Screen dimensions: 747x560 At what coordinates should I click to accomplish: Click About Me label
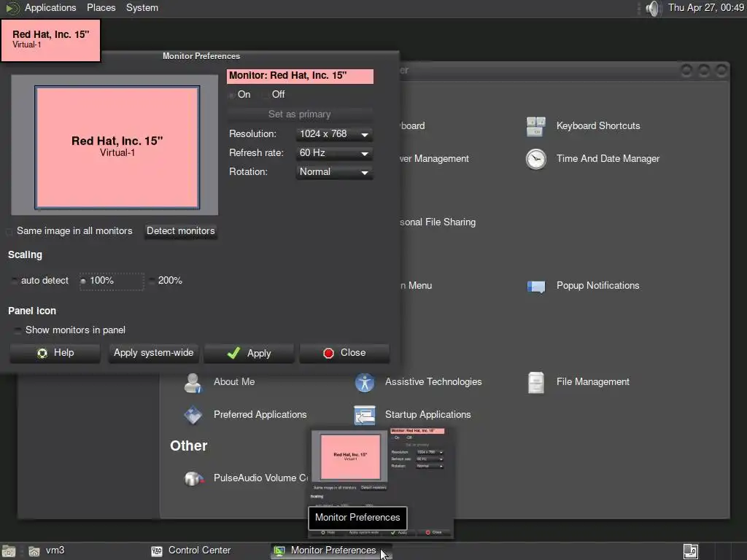[x=234, y=382]
